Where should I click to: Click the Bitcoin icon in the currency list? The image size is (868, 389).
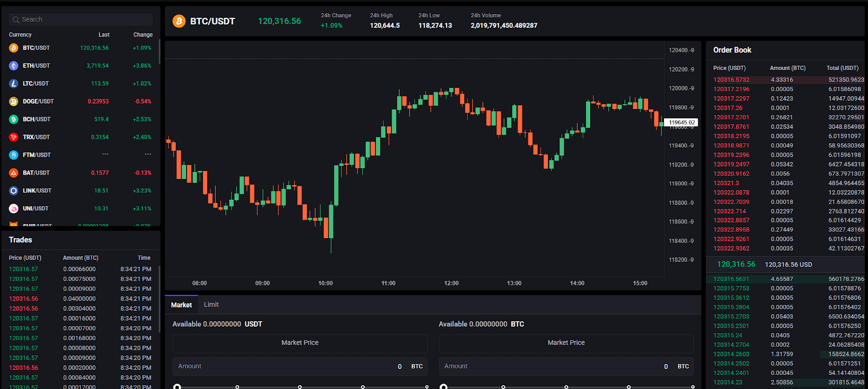[14, 48]
